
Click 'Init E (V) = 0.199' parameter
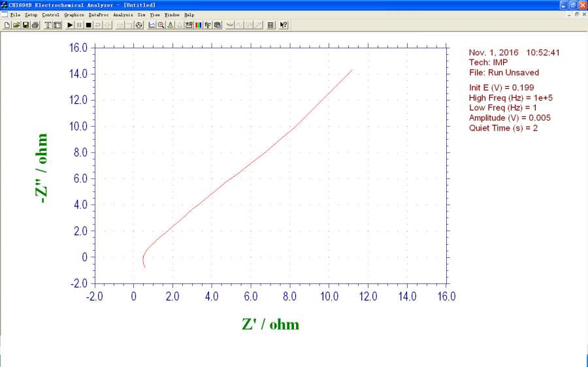[x=501, y=88]
